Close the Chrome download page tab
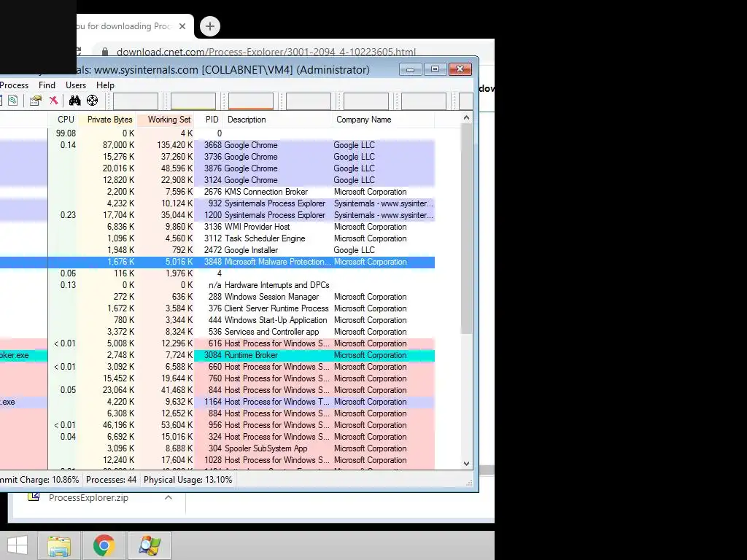This screenshot has width=747, height=560. [x=182, y=26]
